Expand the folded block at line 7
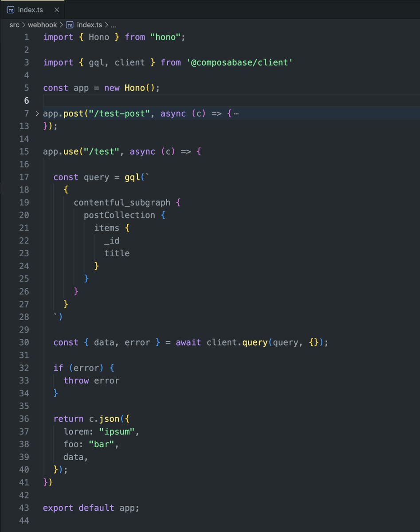This screenshot has width=420, height=532. pos(37,113)
